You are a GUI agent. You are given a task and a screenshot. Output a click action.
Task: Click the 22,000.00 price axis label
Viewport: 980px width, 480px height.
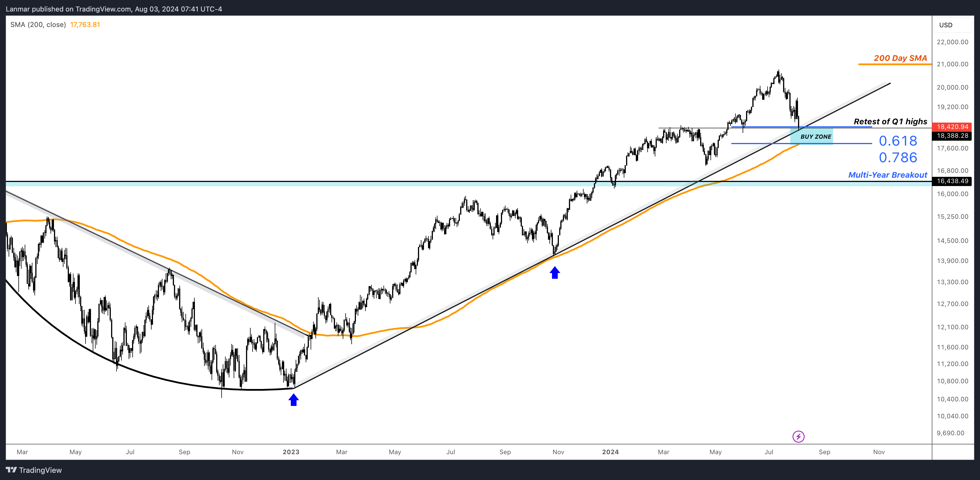tap(952, 42)
